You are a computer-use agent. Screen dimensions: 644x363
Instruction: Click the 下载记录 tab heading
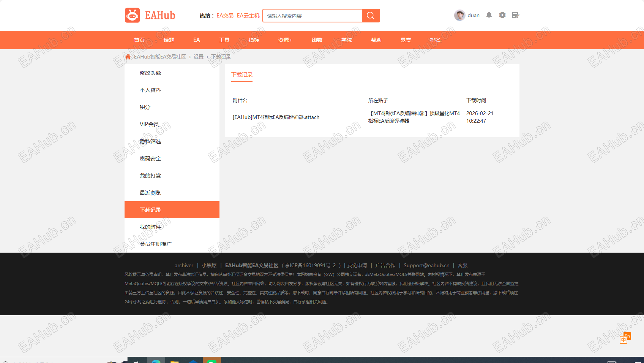pos(242,75)
